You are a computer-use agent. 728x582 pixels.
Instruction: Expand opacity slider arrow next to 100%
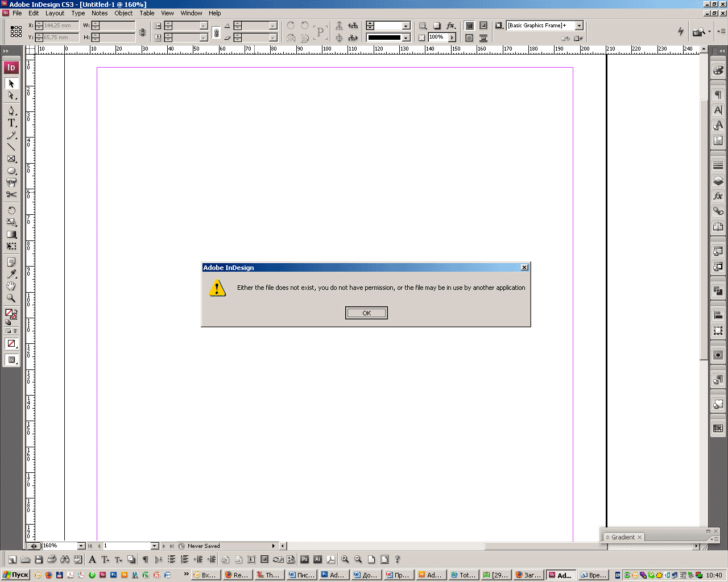(452, 38)
